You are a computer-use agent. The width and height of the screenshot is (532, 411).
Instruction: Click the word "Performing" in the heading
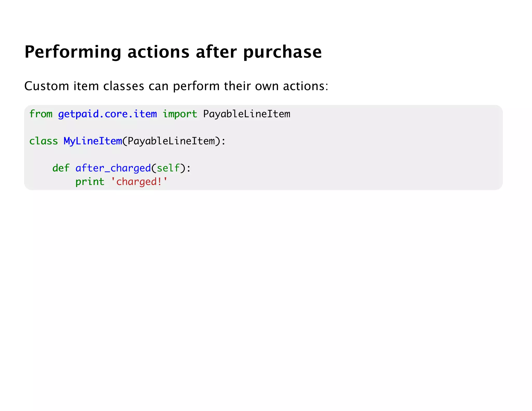tap(73, 52)
